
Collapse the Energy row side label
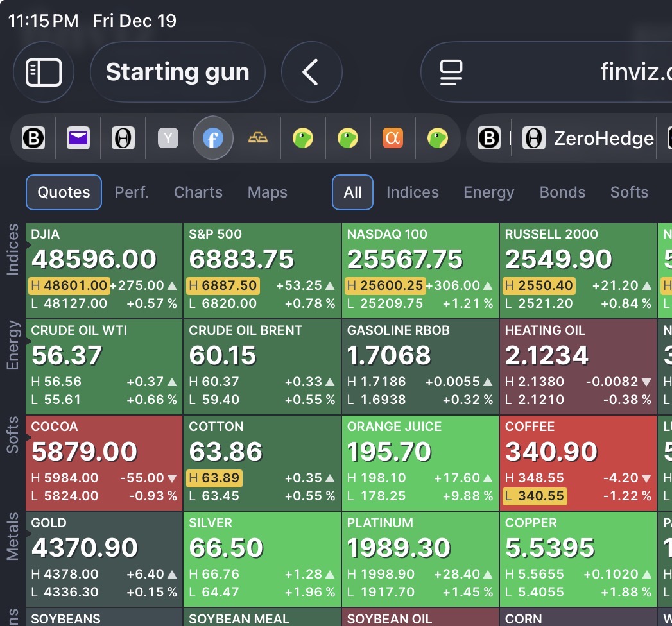[x=13, y=346]
